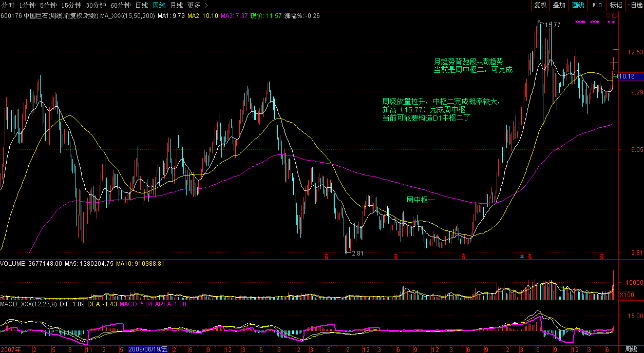Switch to the 日线 daily chart
The image size is (644, 353).
pyautogui.click(x=141, y=5)
